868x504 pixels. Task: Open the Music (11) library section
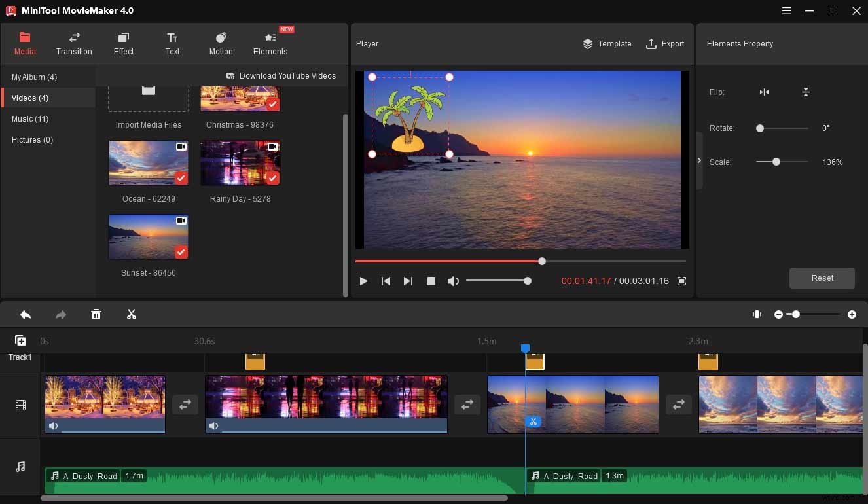click(x=30, y=118)
